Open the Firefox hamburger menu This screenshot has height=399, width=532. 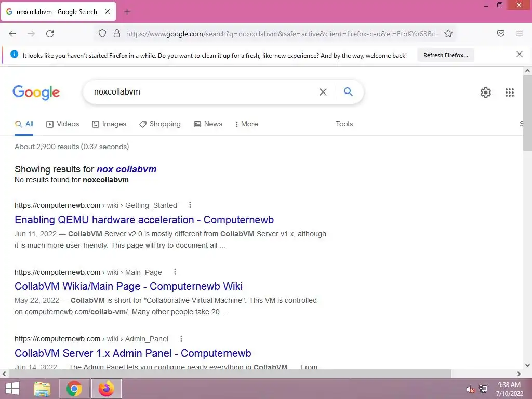tap(520, 33)
